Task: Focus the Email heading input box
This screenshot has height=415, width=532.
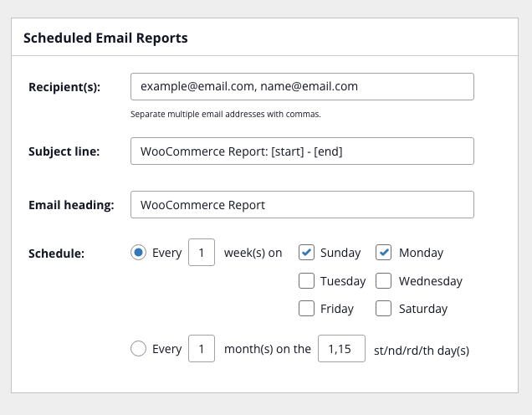Action: click(x=302, y=205)
